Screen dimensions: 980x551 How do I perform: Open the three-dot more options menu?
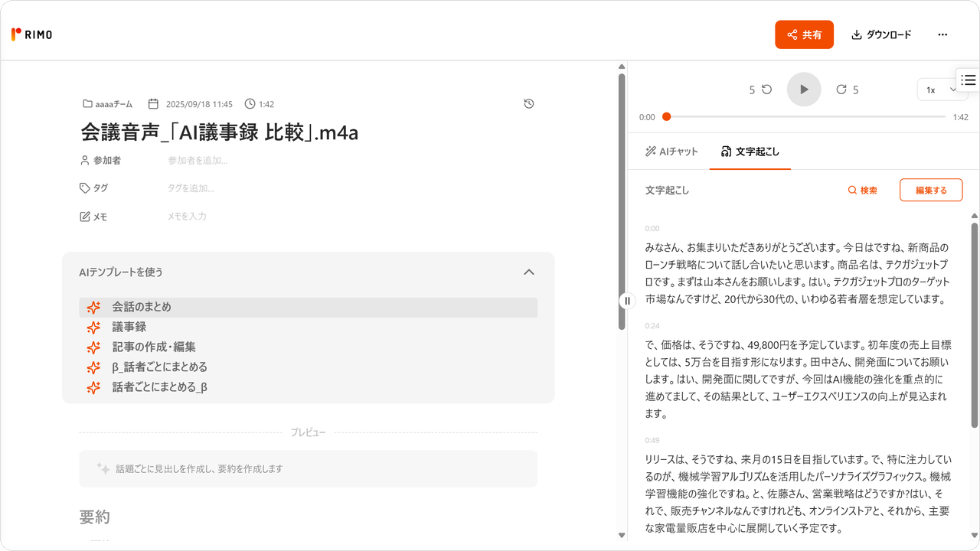pyautogui.click(x=942, y=34)
